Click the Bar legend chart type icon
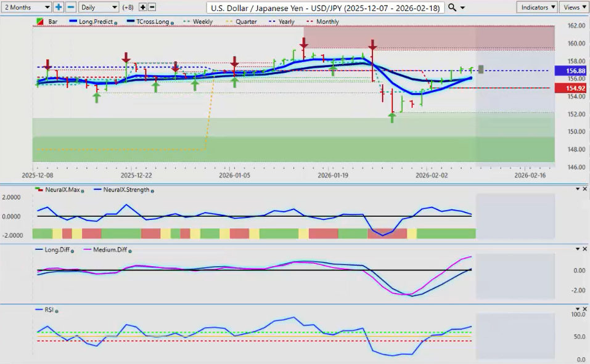 point(41,22)
